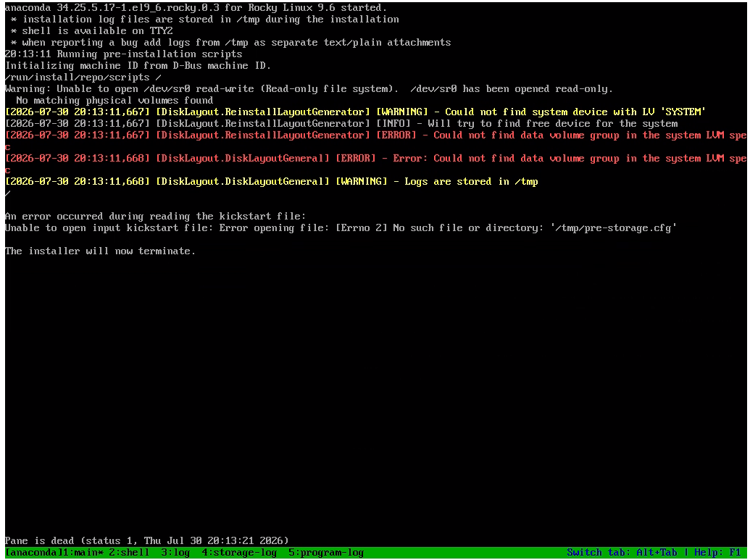Viewport: 750px width, 560px height.
Task: Click the 'when reporting a bug' line
Action: 231,43
